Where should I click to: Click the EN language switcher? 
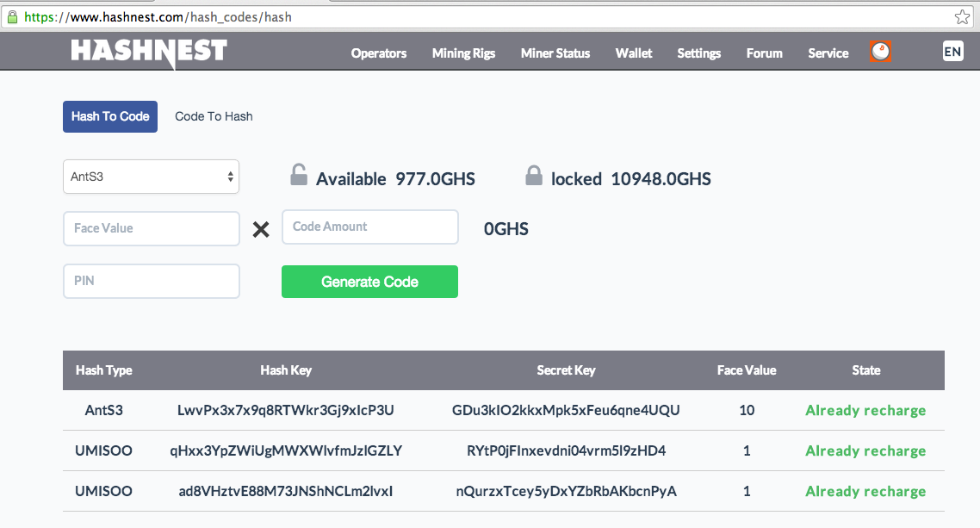pos(952,52)
